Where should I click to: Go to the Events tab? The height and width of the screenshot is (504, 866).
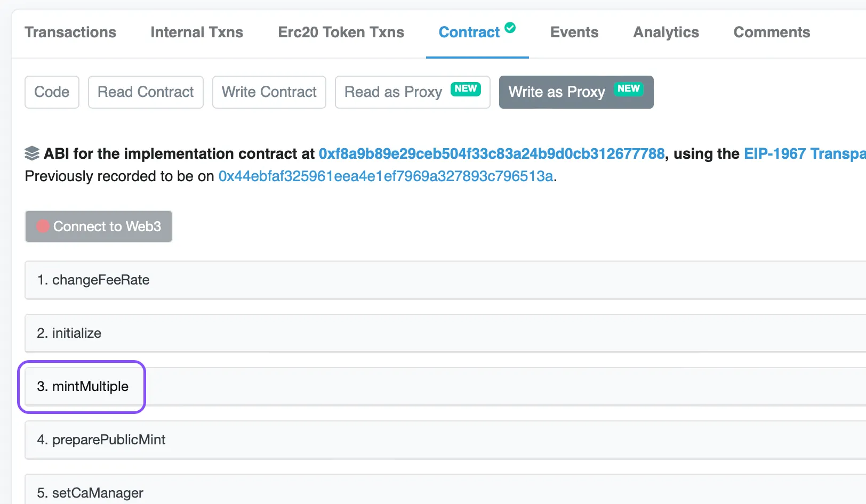574,32
